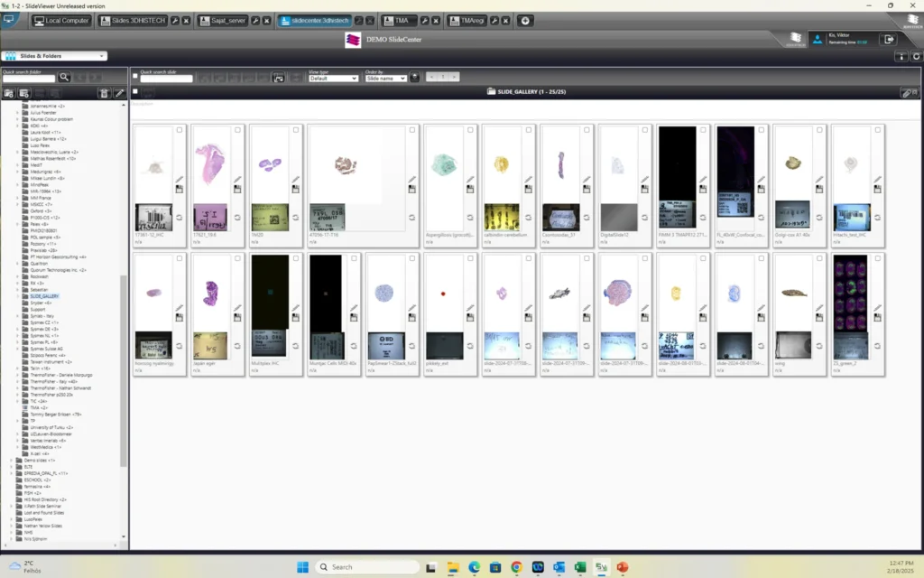Click the 3DHISTECH logo beside DEMO SlideCenter

click(x=353, y=39)
